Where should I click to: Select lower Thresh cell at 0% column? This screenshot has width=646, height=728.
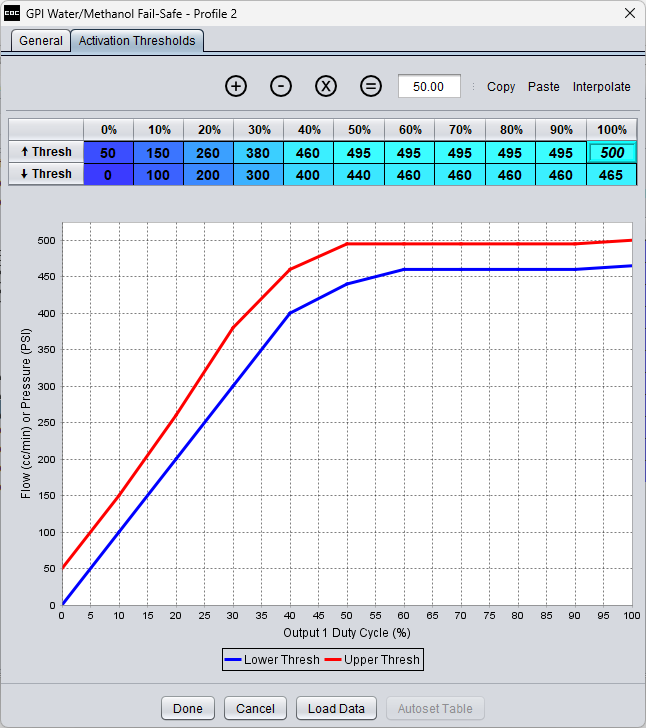(109, 174)
